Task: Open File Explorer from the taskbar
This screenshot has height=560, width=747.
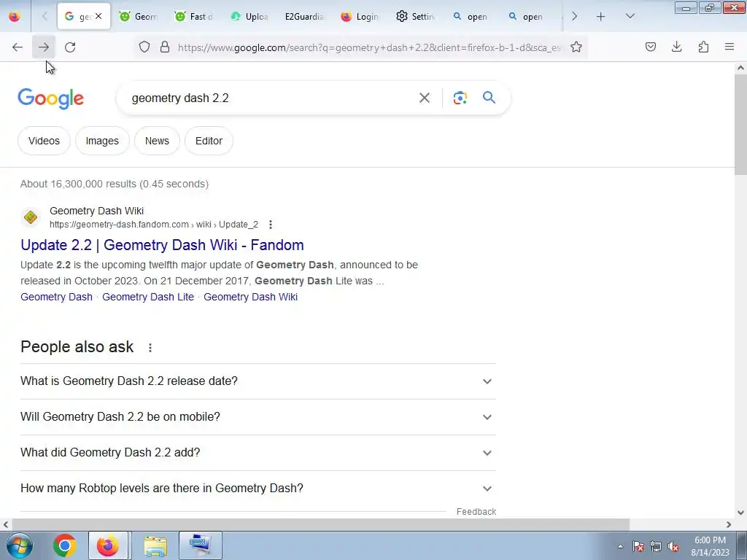Action: [x=155, y=545]
